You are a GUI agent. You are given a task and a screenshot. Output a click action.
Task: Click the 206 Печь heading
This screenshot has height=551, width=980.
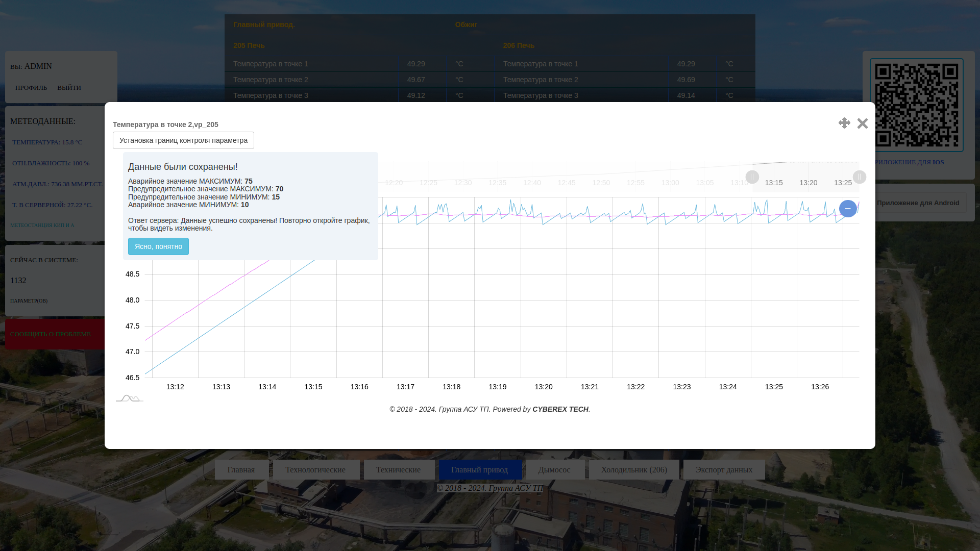519,45
